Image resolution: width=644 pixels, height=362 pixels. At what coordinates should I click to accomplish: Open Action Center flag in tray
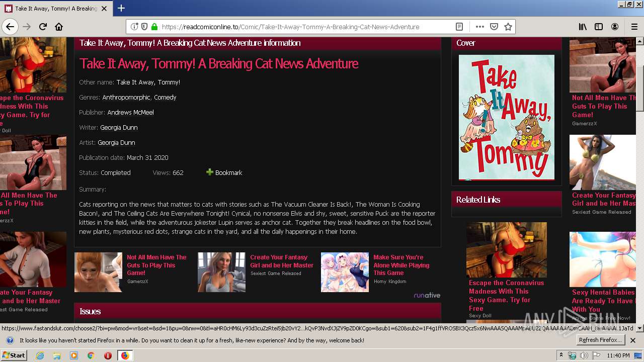(x=595, y=355)
